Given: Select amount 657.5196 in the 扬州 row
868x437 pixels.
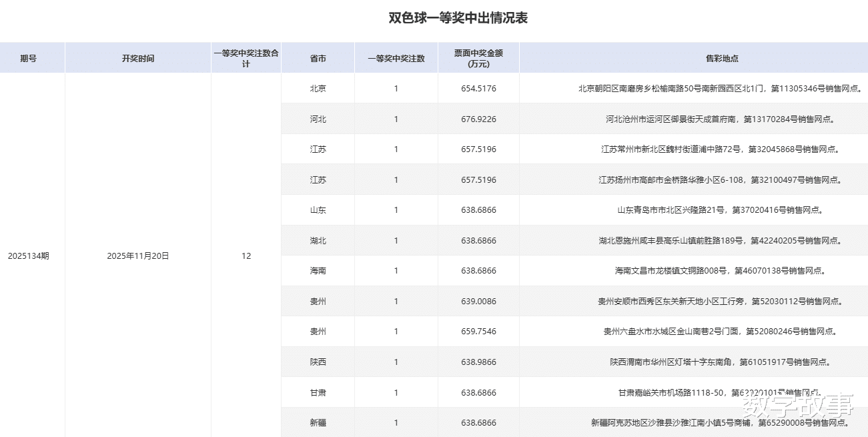Looking at the screenshot, I should click(x=478, y=179).
